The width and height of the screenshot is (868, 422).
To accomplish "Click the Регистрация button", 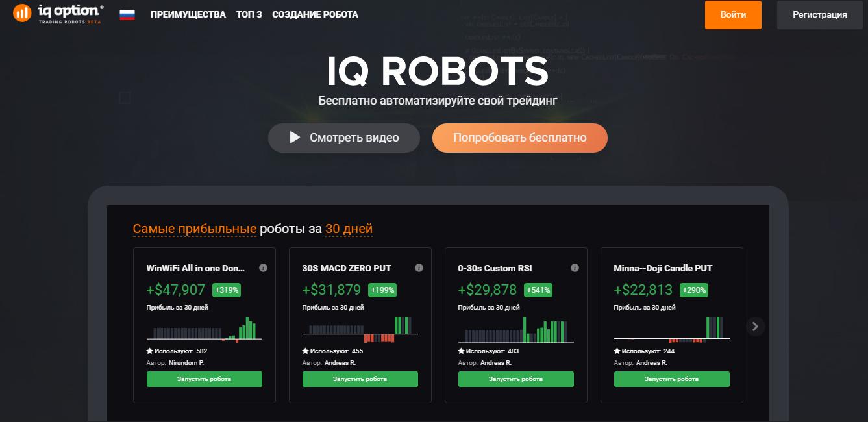I will [819, 15].
